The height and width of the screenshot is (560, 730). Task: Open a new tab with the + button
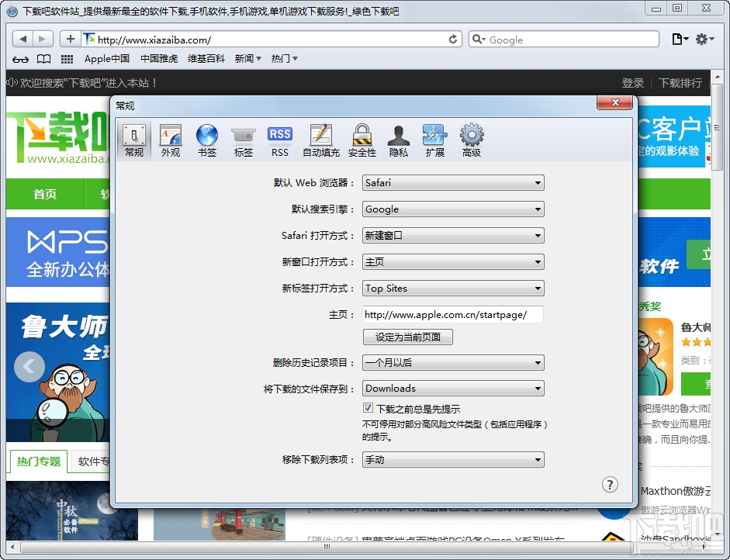[x=71, y=39]
